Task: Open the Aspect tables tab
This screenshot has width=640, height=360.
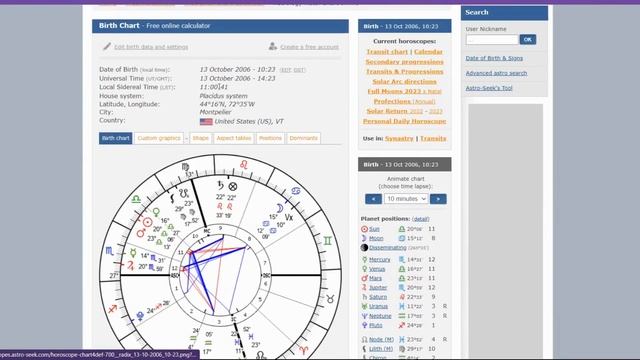Action: click(234, 138)
